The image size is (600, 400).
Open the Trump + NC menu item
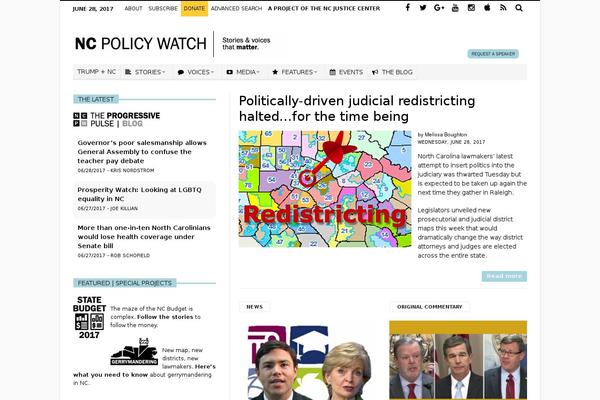[96, 72]
